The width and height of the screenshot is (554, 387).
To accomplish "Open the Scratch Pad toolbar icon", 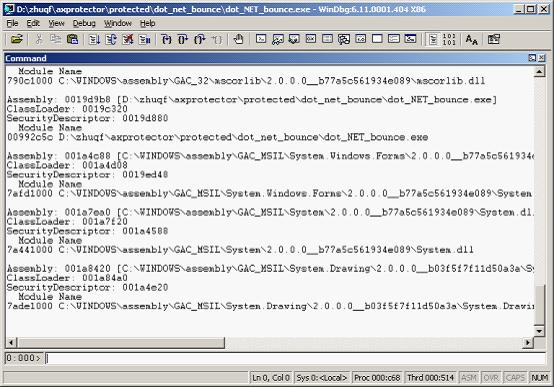I will 377,39.
